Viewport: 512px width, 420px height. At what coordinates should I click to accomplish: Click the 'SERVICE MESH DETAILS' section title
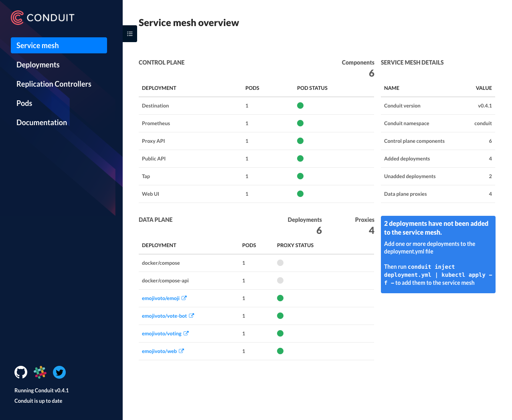point(412,62)
